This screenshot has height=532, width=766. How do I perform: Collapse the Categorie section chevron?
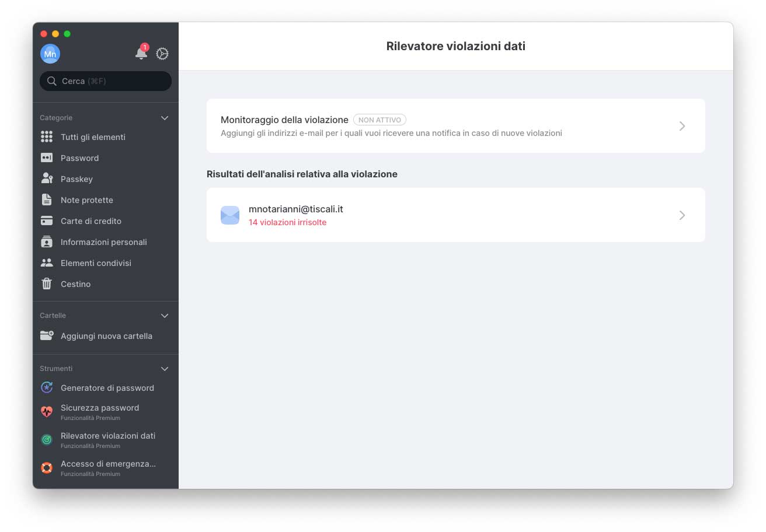tap(165, 118)
